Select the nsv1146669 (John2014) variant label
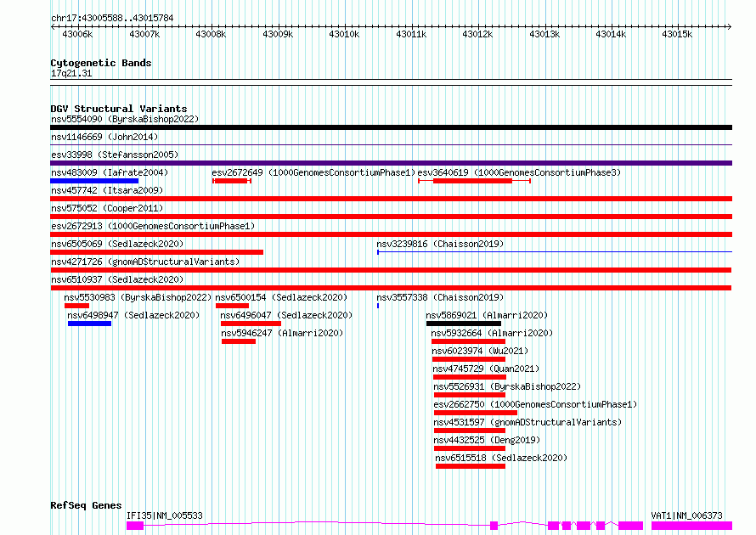This screenshot has width=756, height=535. tap(104, 137)
